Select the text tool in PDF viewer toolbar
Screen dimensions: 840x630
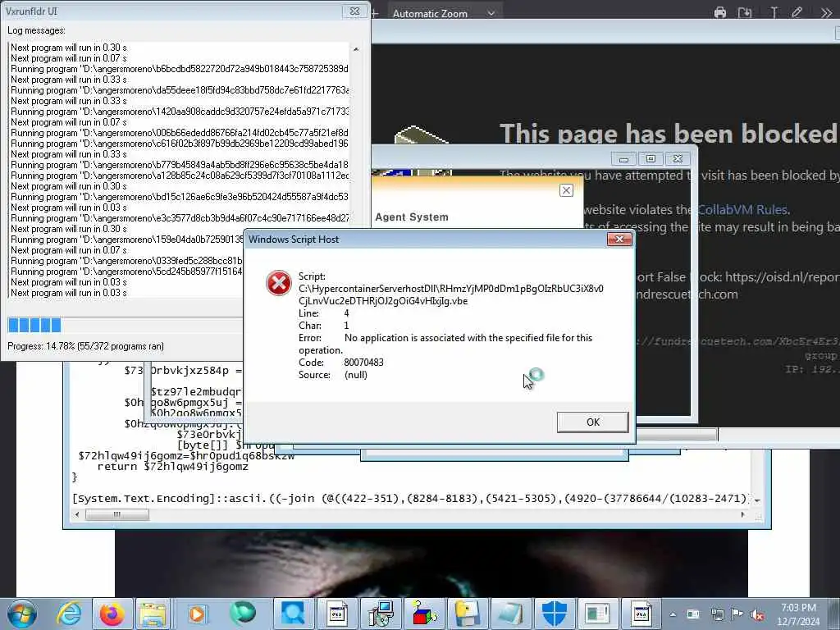tap(774, 13)
